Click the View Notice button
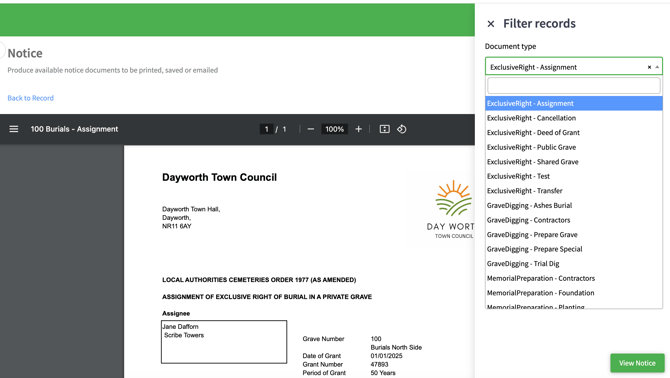Image resolution: width=670 pixels, height=378 pixels. pos(637,363)
